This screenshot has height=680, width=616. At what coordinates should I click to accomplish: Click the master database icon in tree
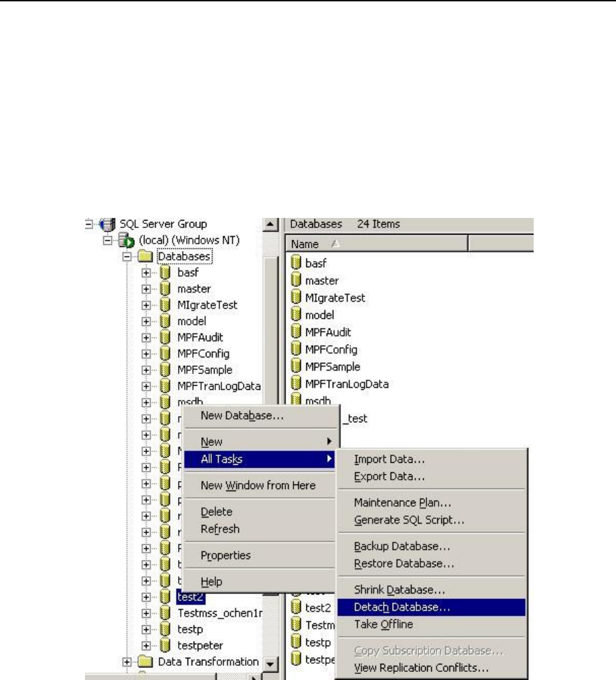[x=165, y=289]
